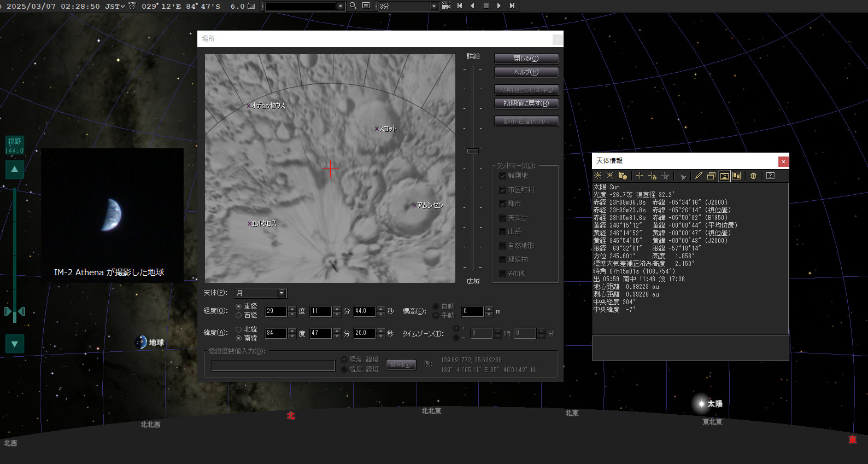Screen dimensions: 868x464
Task: Click the pencil edit icon in 天体情報
Action: [x=699, y=176]
